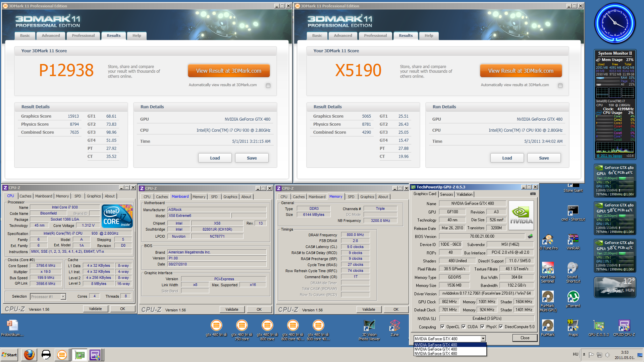The image size is (644, 362).
Task: Collapse the GPU-Z graphics card dropdown arrow
Action: [x=483, y=339]
